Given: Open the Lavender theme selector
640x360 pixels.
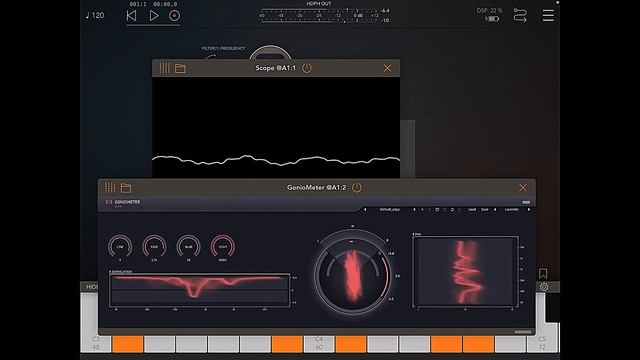Looking at the screenshot, I should pos(512,209).
